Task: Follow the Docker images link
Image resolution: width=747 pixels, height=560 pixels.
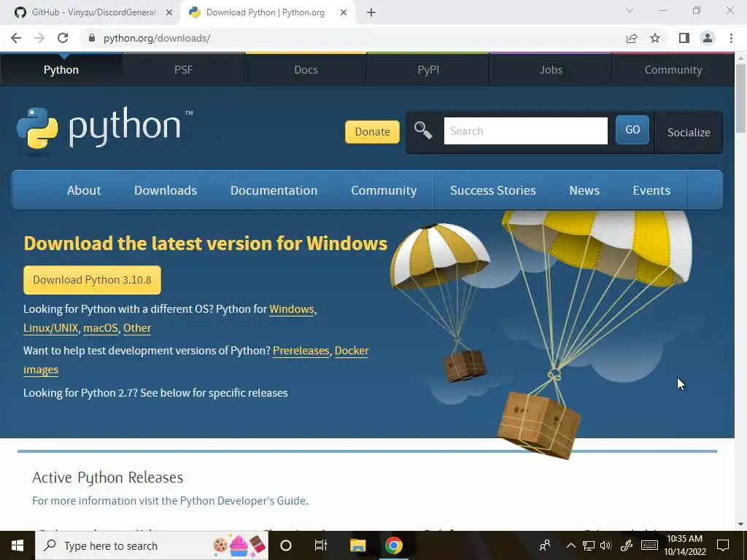Action: tap(352, 351)
